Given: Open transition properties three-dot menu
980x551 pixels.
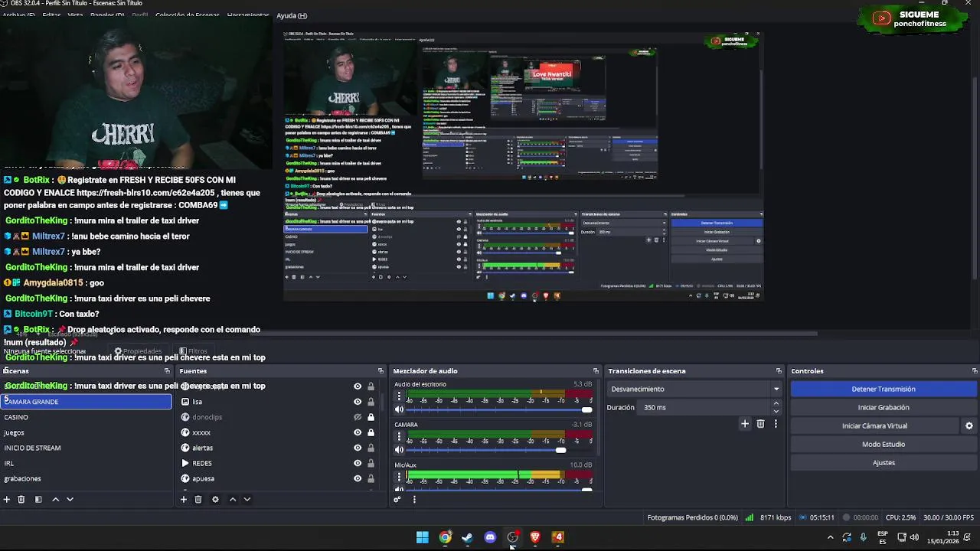Looking at the screenshot, I should (776, 423).
